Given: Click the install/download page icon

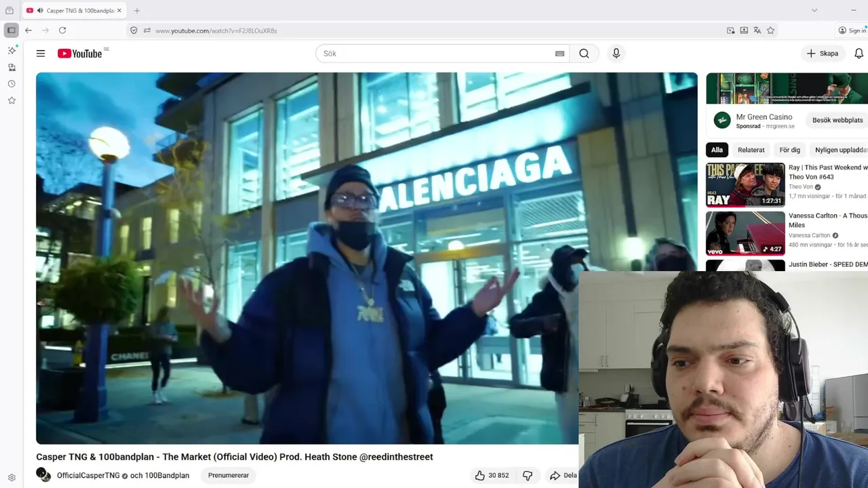Looking at the screenshot, I should tap(744, 30).
